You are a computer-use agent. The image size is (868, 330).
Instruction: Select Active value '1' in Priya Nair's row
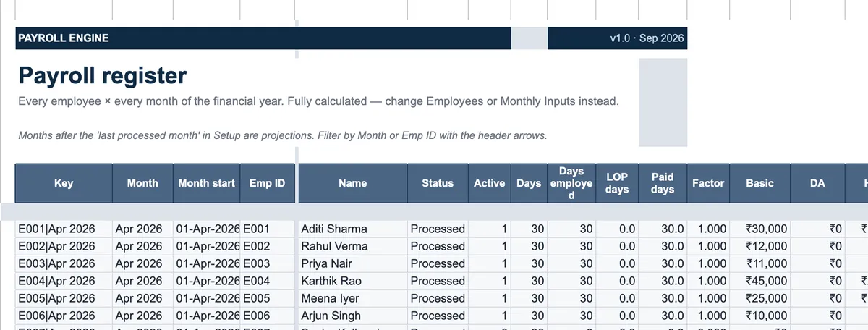490,263
